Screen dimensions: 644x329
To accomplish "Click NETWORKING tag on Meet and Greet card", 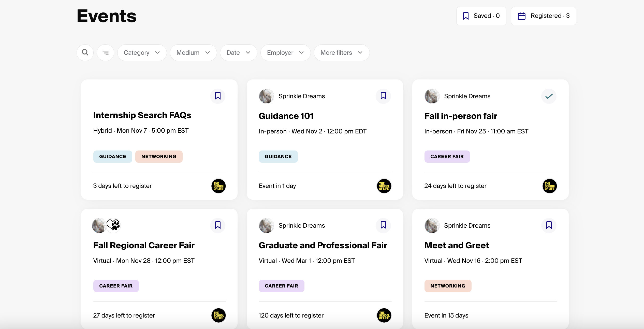I will (448, 286).
